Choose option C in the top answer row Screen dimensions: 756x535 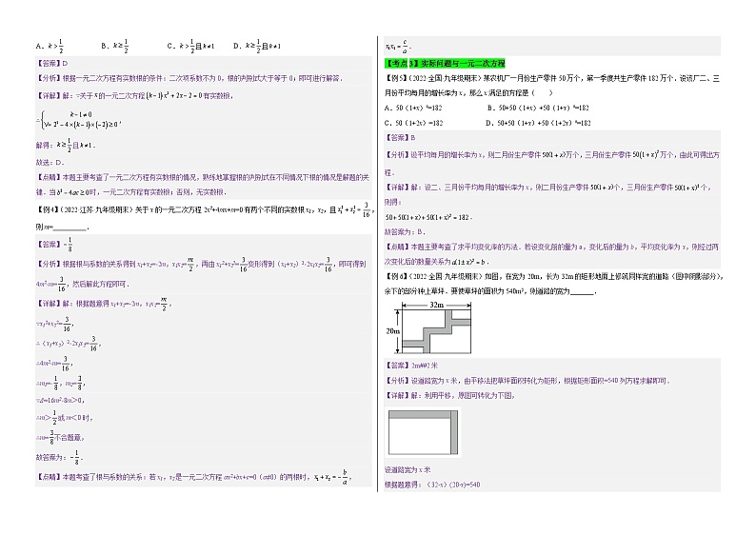190,45
